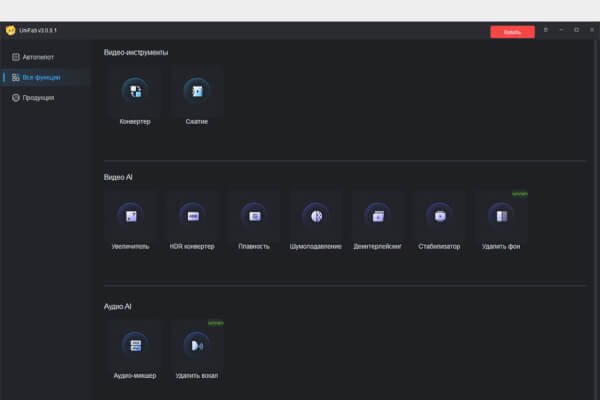
Task: Click the Видео AI section heading
Action: [x=118, y=177]
